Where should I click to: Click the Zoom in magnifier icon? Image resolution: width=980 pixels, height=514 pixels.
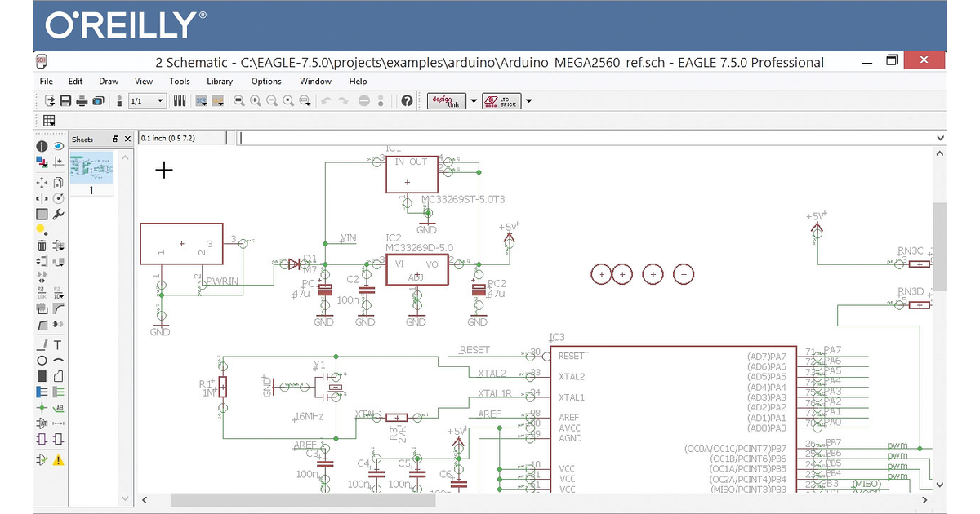tap(255, 100)
